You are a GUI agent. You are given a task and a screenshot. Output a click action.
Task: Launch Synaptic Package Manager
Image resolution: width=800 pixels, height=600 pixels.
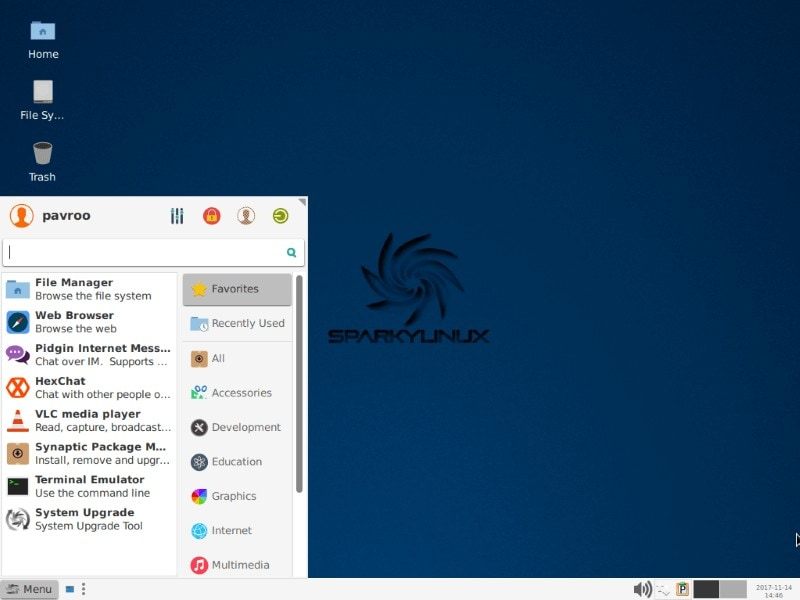(x=88, y=454)
